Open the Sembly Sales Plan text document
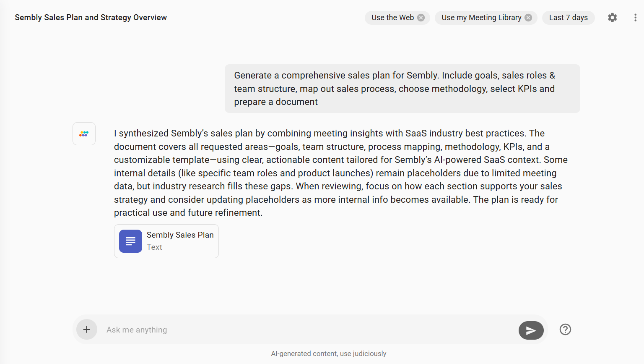 pyautogui.click(x=166, y=241)
